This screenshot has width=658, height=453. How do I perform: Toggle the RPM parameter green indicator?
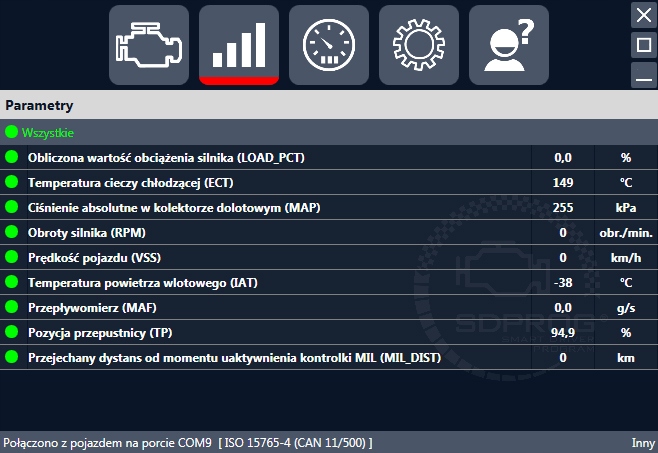[x=11, y=232]
